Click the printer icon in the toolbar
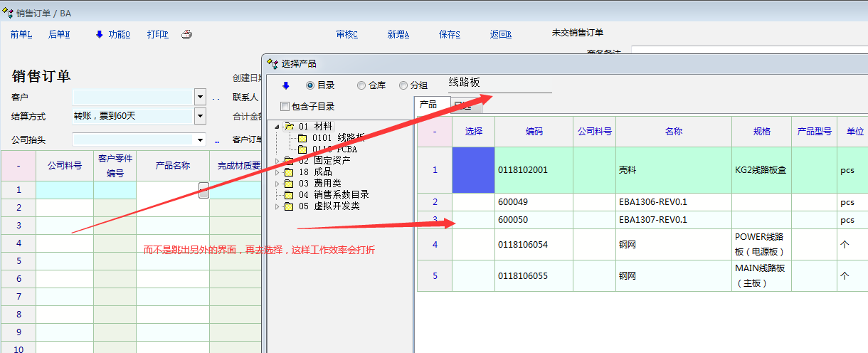Image resolution: width=868 pixels, height=353 pixels. 186,34
